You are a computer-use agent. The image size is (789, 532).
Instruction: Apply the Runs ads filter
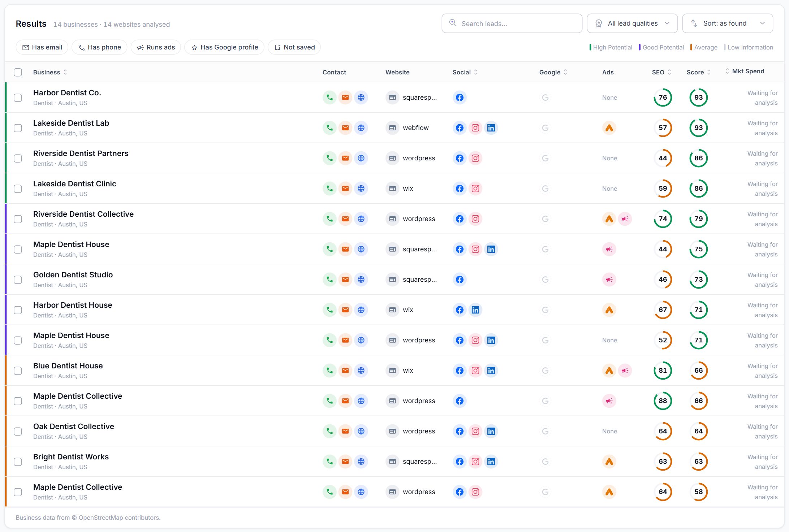coord(156,47)
